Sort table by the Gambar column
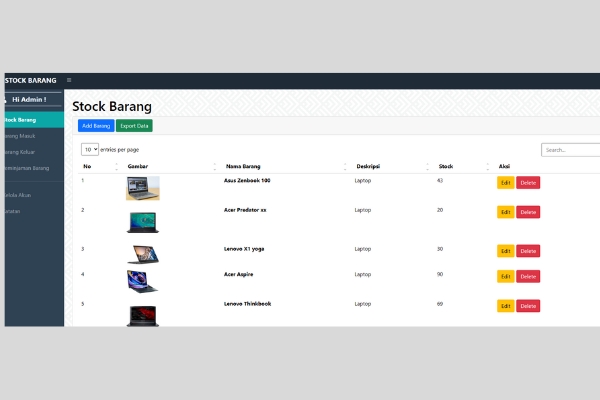 pyautogui.click(x=171, y=166)
